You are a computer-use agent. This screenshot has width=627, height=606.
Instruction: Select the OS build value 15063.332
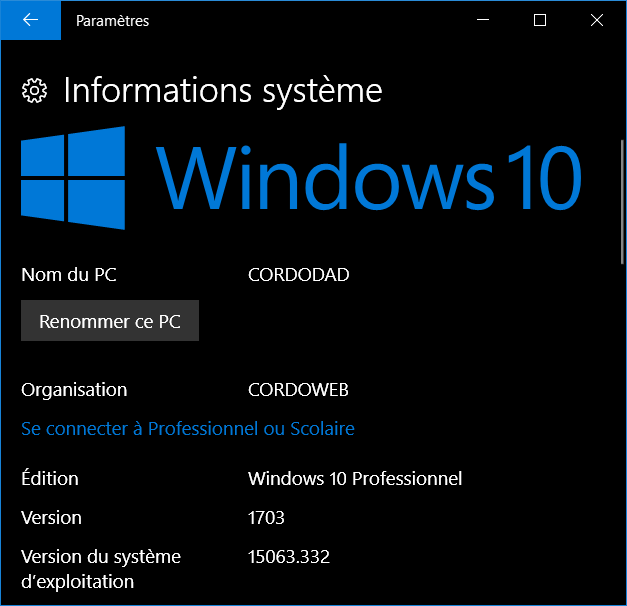[289, 556]
